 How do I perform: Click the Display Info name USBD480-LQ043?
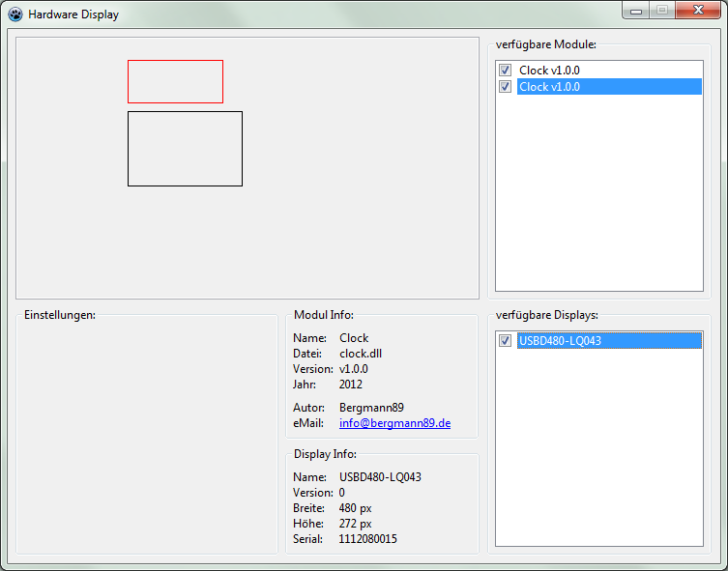point(380,477)
